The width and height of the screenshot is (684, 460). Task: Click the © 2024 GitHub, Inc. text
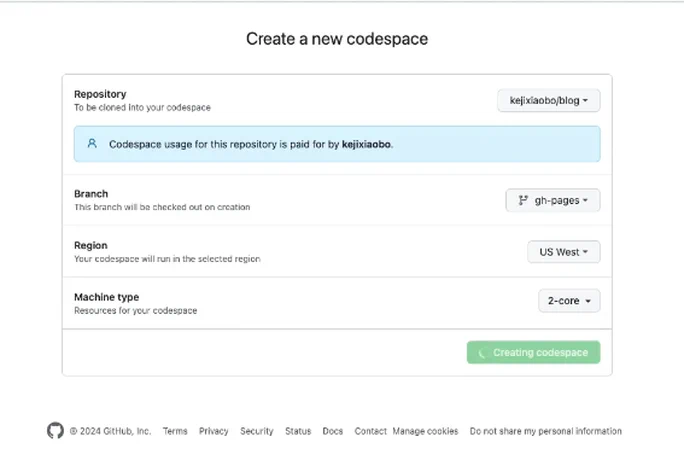point(110,432)
